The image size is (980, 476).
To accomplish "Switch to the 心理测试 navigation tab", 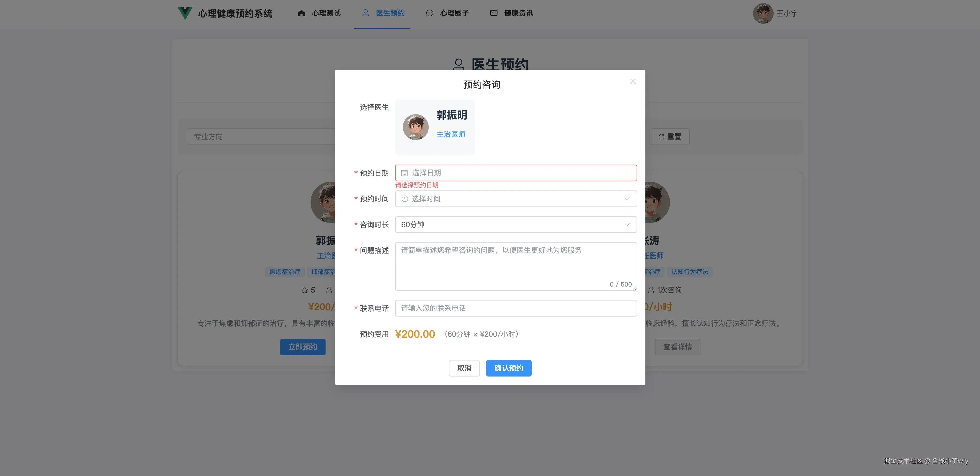I will tap(326, 13).
